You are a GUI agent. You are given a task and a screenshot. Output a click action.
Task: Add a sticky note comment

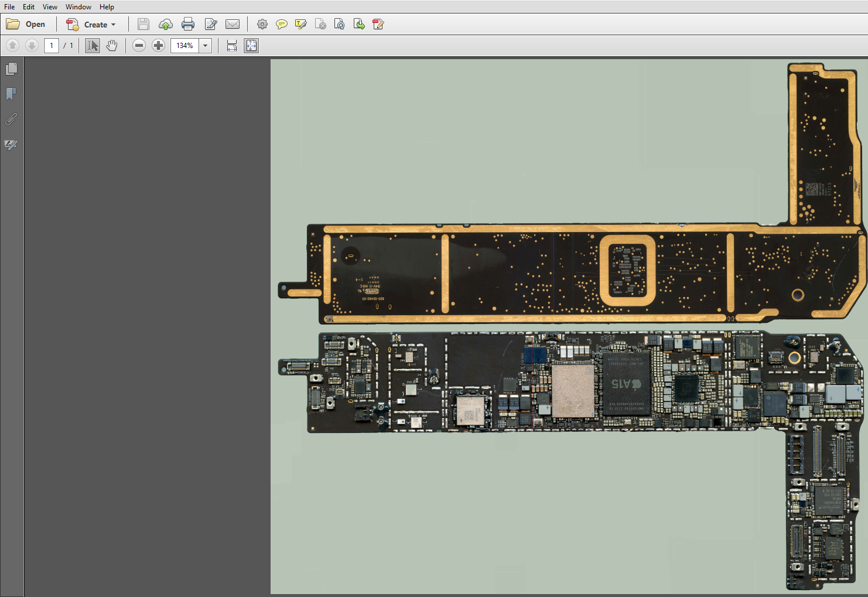282,24
